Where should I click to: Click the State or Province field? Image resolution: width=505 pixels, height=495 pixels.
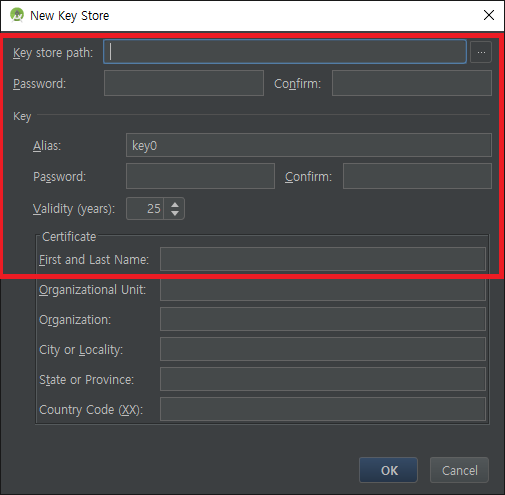pyautogui.click(x=323, y=379)
